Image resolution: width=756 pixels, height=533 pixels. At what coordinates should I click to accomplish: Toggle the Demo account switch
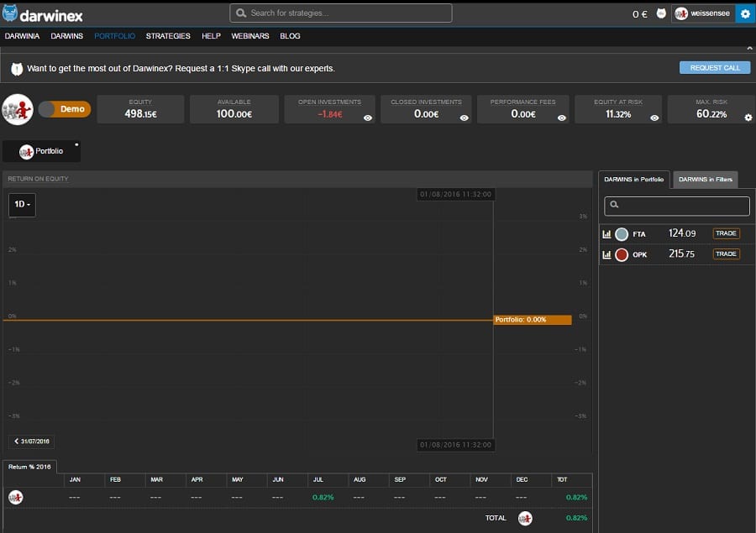coord(64,109)
